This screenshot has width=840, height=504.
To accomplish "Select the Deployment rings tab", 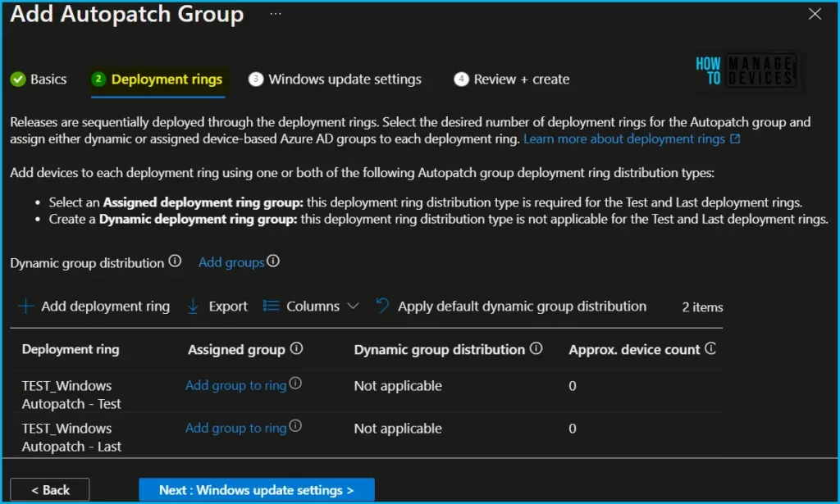I will coord(157,79).
